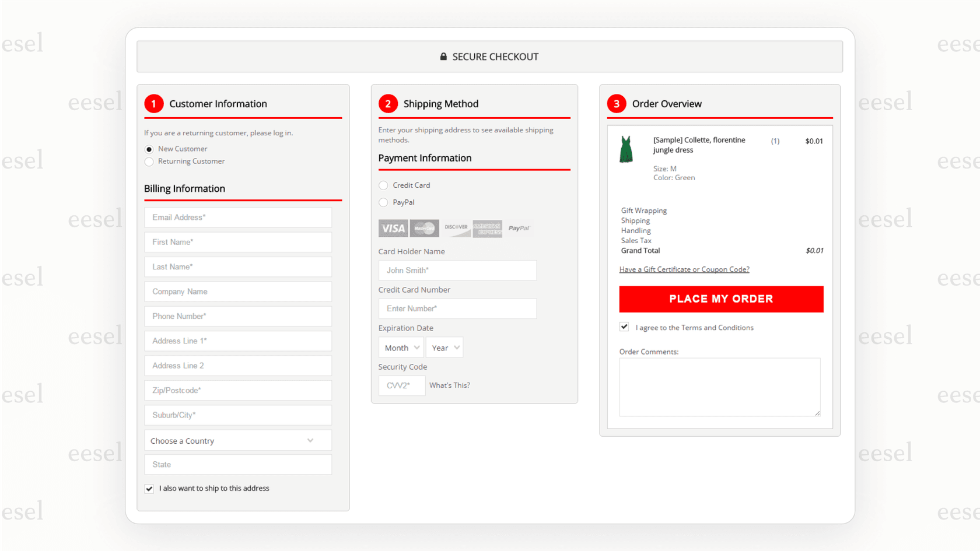Expand the expiration Month dropdown
This screenshot has height=551, width=980.
point(401,347)
